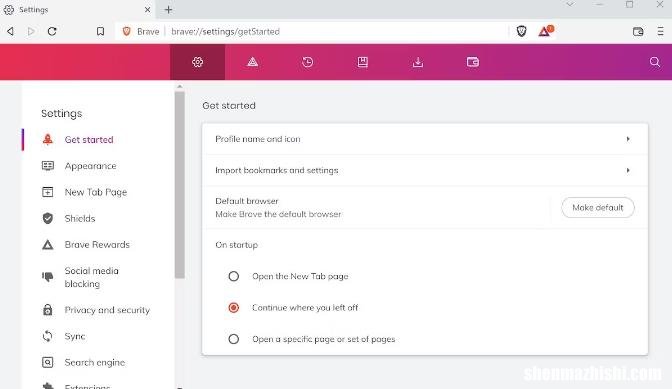Click the Shields checkmark icon in the sidebar

click(48, 218)
